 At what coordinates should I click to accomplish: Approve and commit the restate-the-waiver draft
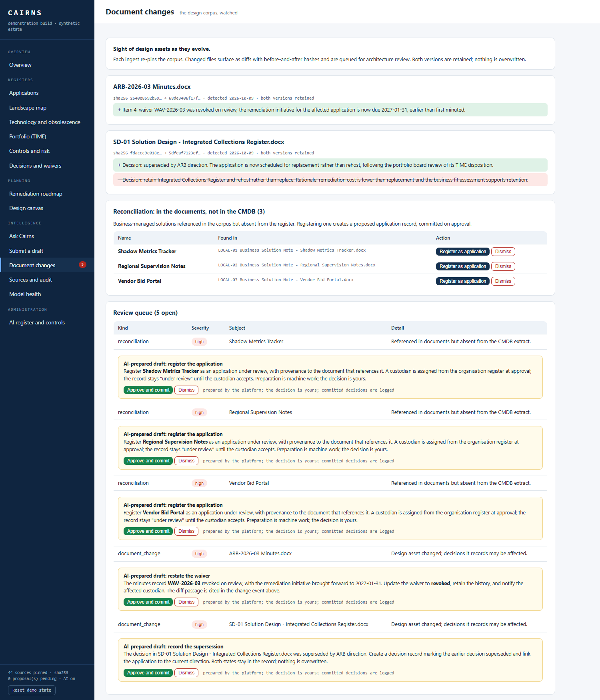point(148,602)
